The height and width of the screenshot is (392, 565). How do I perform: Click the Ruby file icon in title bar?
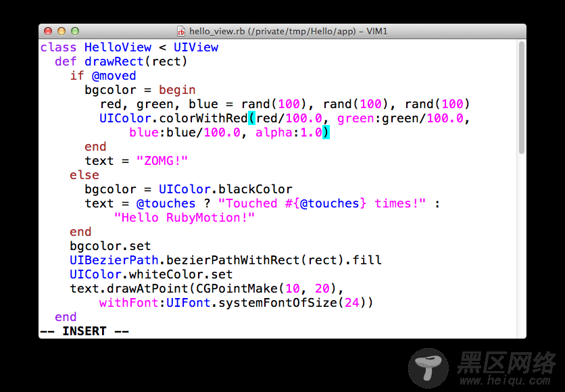(181, 31)
